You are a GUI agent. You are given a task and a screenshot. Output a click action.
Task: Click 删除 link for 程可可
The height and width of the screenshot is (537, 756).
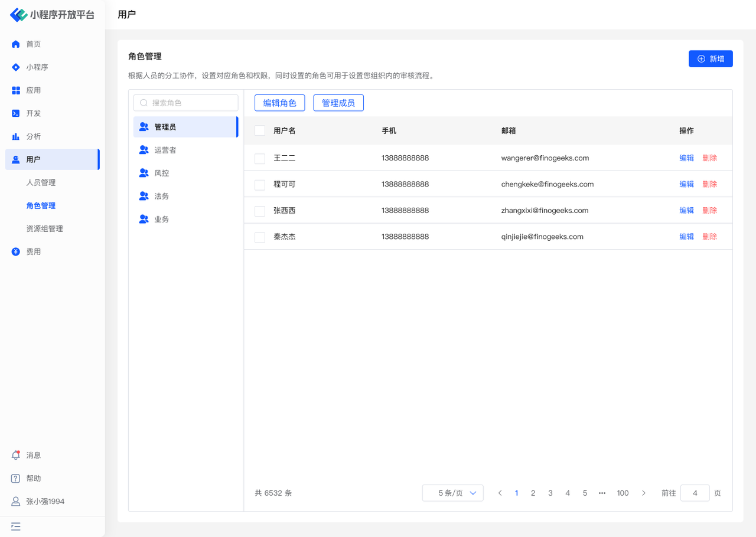pyautogui.click(x=709, y=184)
